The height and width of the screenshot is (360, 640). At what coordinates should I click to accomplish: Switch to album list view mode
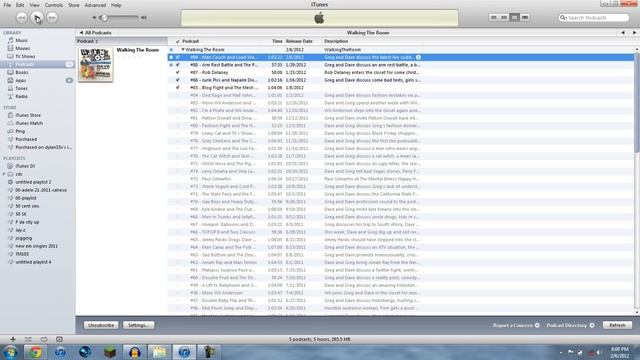[x=504, y=18]
